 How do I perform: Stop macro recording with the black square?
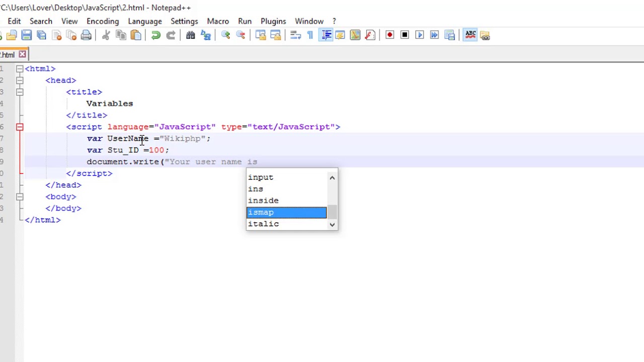pyautogui.click(x=405, y=35)
